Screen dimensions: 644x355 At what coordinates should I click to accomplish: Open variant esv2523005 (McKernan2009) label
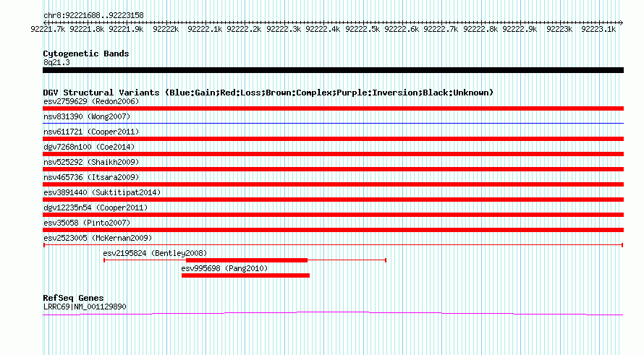(98, 238)
